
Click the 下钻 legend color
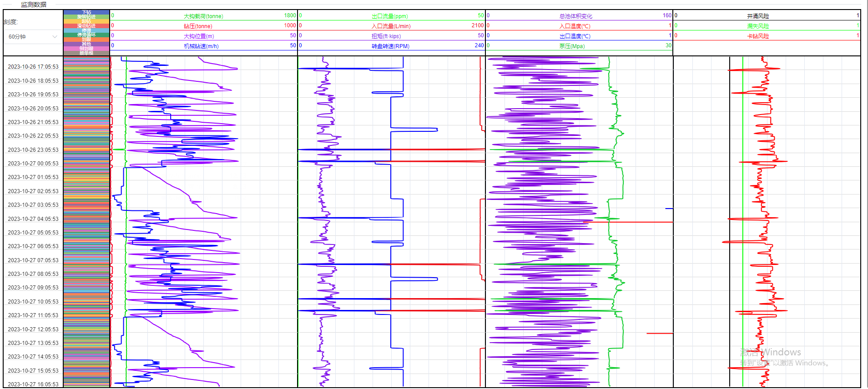(x=86, y=12)
